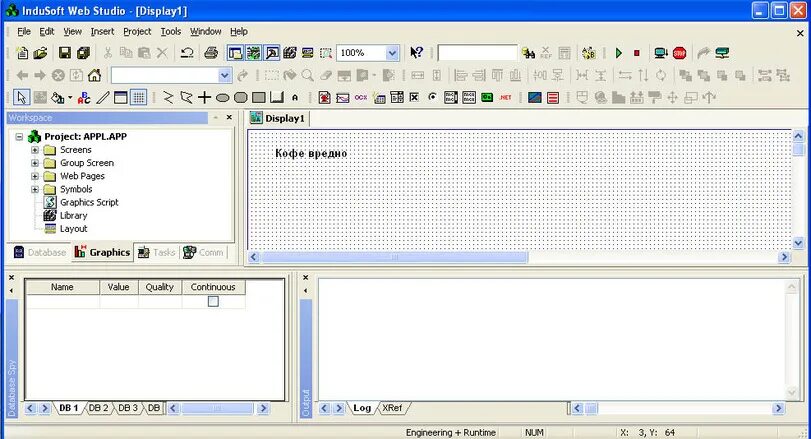Select the Button object tool

(277, 97)
